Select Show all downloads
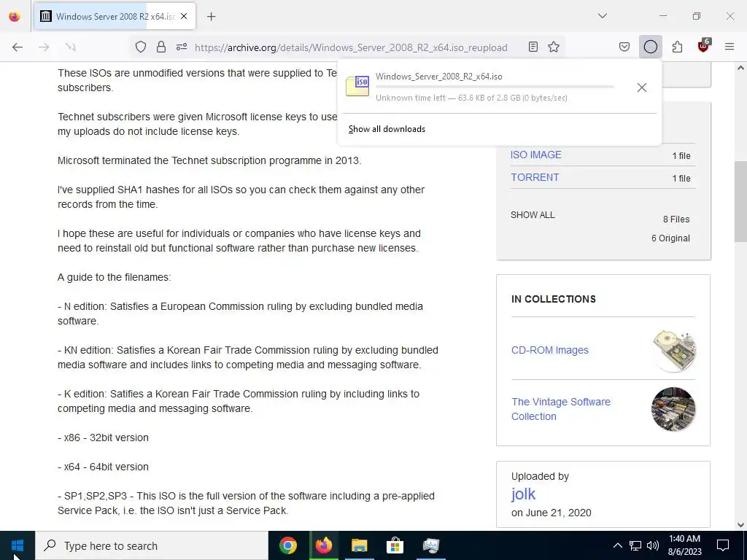Viewport: 747px width, 560px height. [387, 129]
